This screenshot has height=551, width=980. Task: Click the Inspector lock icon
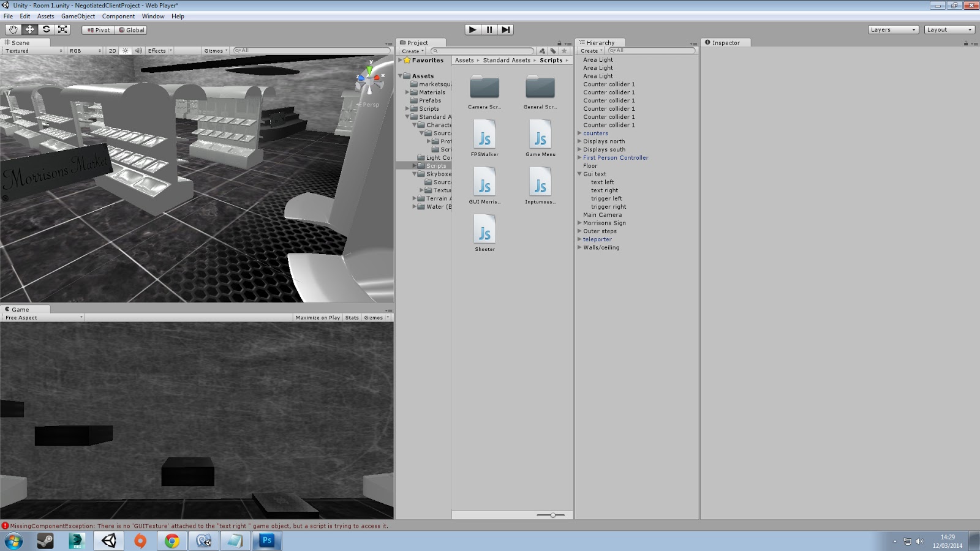966,43
